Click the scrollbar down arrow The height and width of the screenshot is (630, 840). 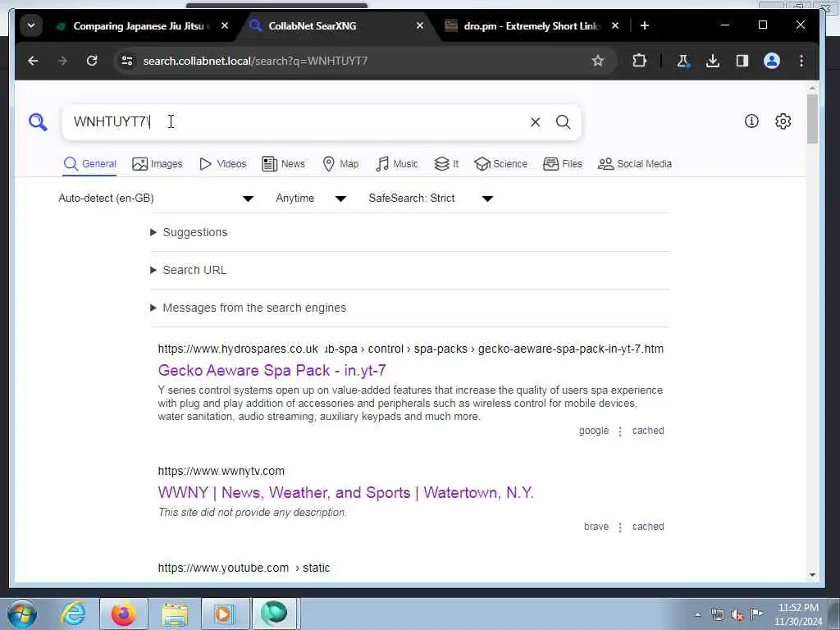click(x=812, y=575)
